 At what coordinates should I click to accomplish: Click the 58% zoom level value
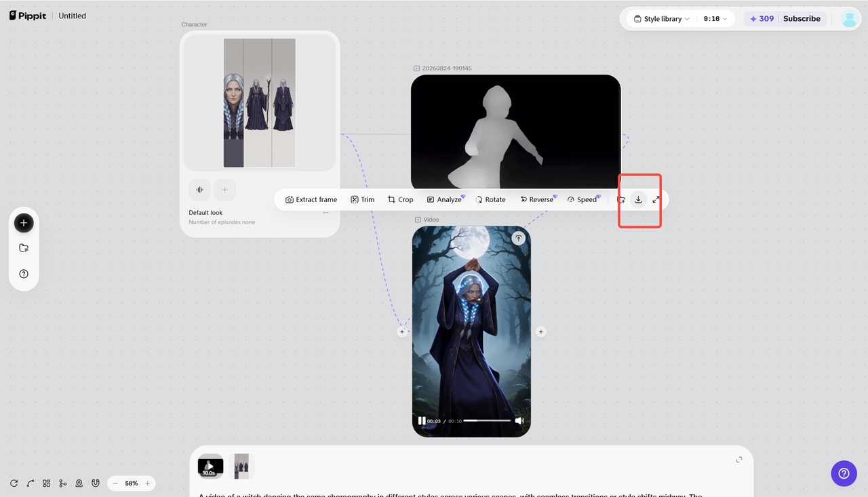click(132, 483)
